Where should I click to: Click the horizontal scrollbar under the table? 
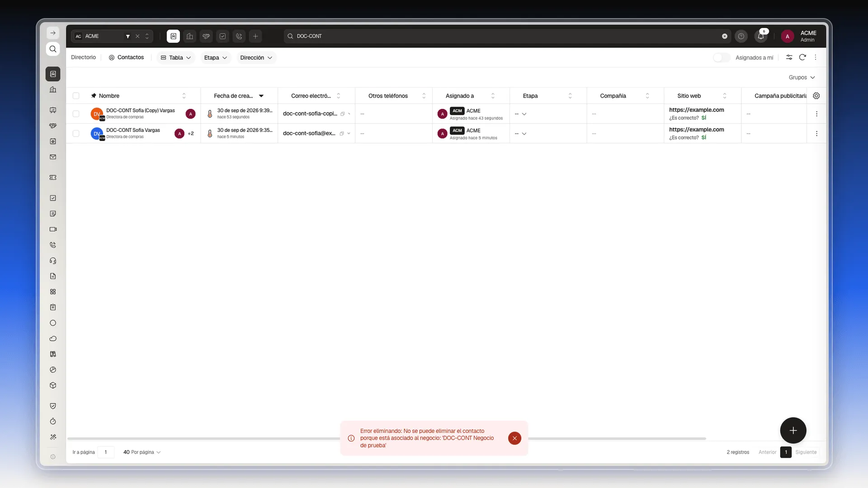click(x=387, y=438)
